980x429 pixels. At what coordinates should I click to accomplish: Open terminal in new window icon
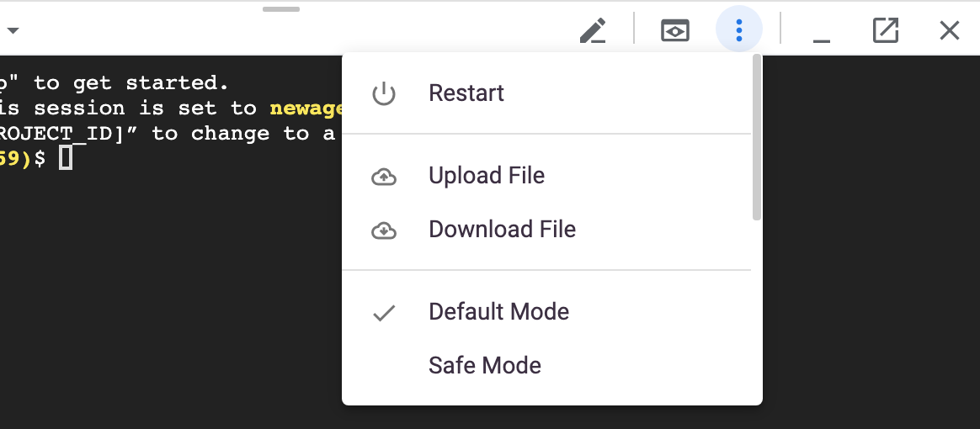[885, 31]
